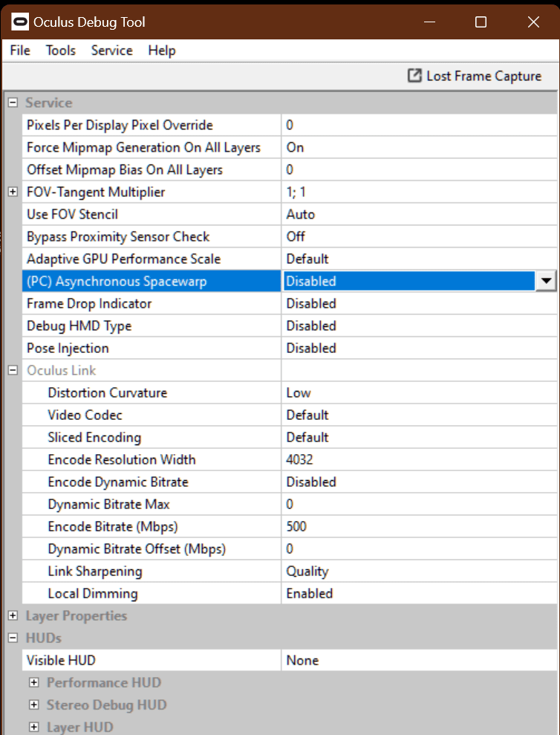Select the Force Mipmap Generation On All Layers label
Image resolution: width=560 pixels, height=735 pixels.
143,147
